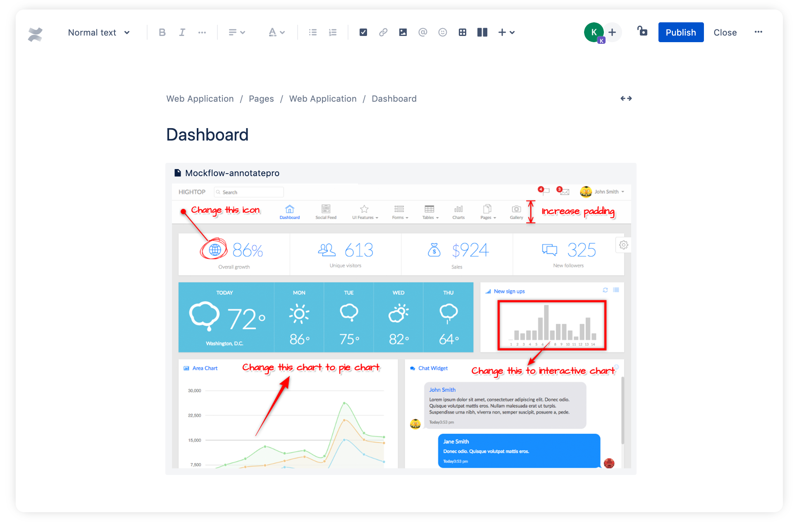This screenshot has width=799, height=532.
Task: Click the Dashboard breadcrumb
Action: pyautogui.click(x=394, y=99)
